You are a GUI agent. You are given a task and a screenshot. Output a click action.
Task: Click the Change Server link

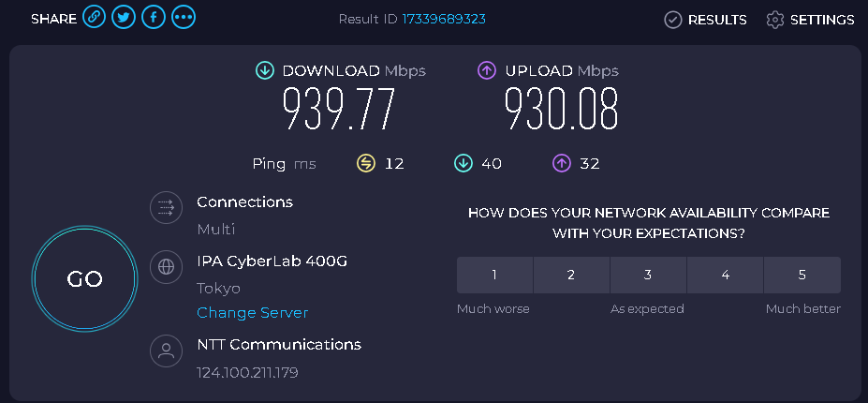(x=253, y=313)
